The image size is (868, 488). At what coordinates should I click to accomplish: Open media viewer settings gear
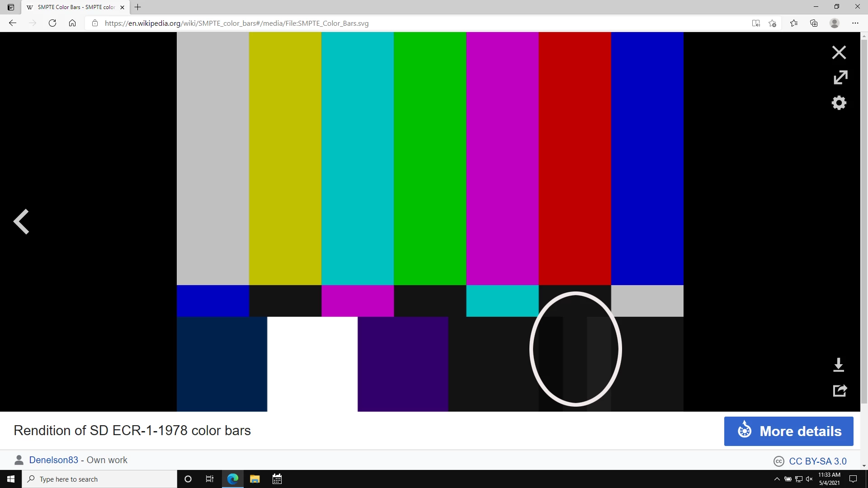click(x=839, y=103)
